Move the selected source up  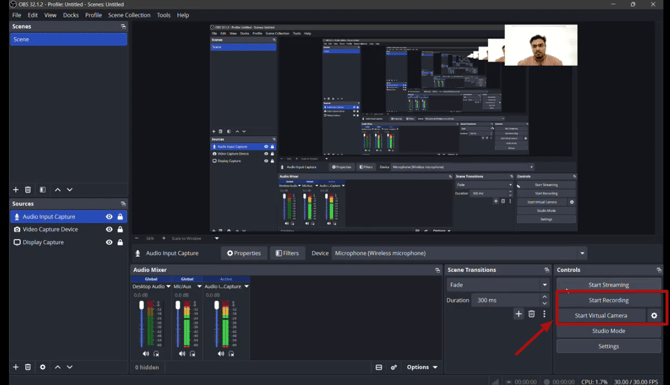pos(58,367)
